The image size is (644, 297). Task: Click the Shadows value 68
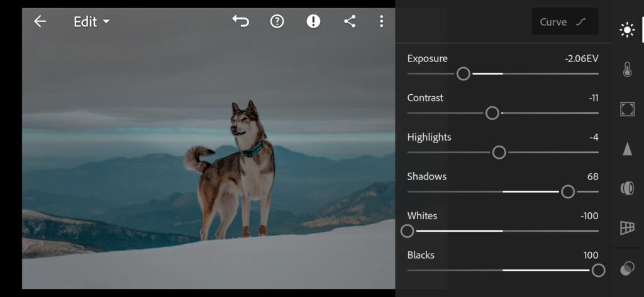click(x=592, y=177)
